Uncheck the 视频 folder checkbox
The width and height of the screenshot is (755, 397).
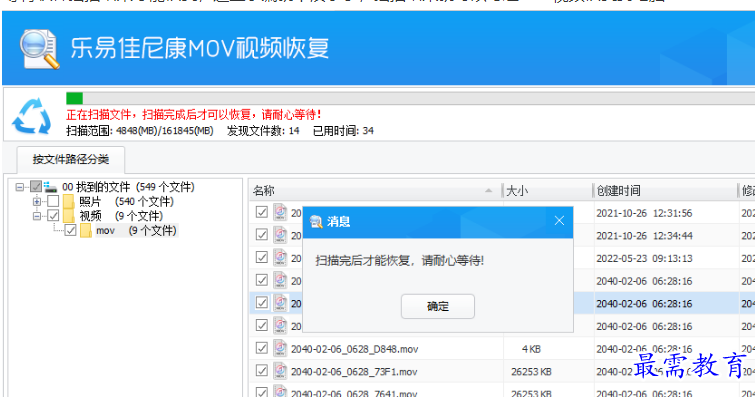coord(53,215)
